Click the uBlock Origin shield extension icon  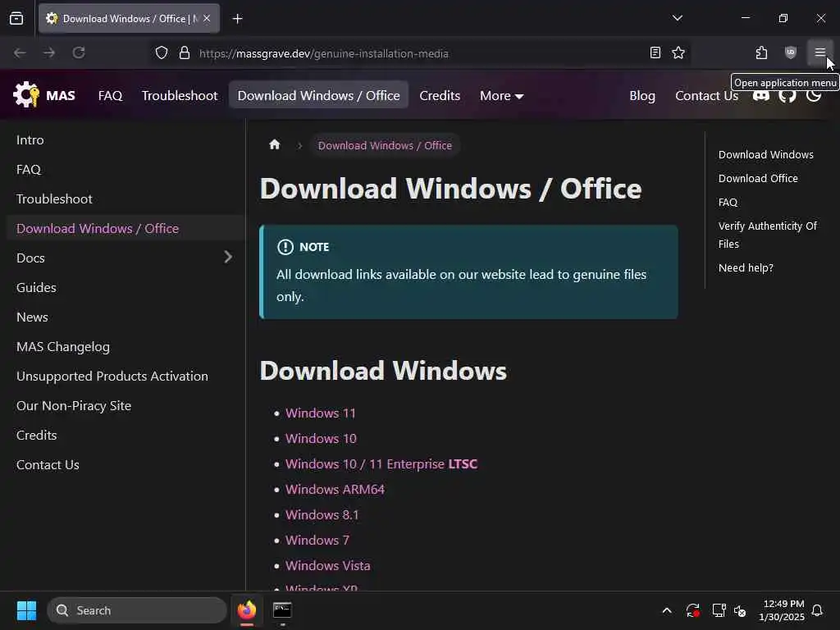click(790, 52)
